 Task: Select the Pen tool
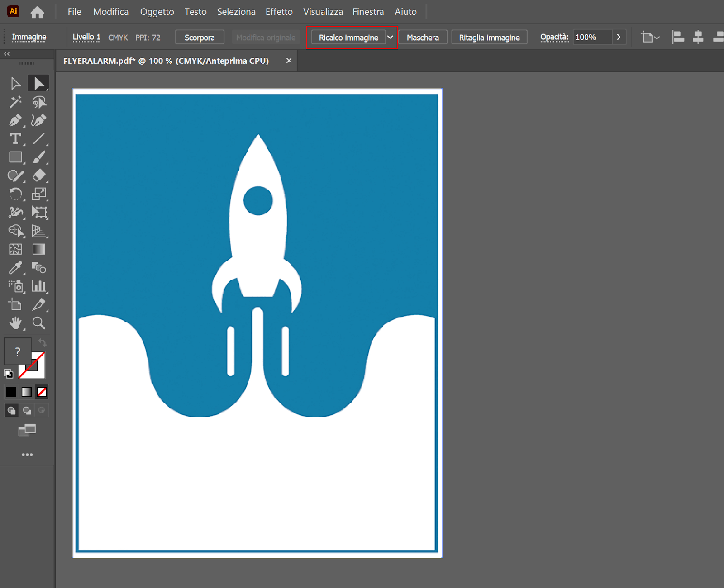pos(16,120)
